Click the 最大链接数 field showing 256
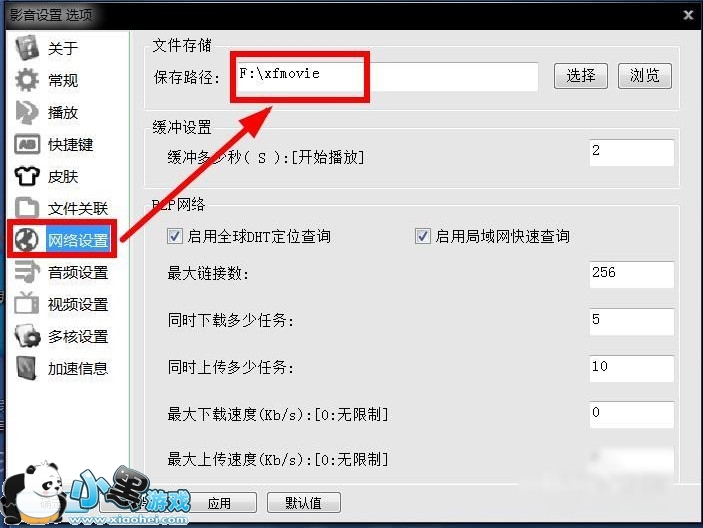The width and height of the screenshot is (703, 528). pos(631,274)
